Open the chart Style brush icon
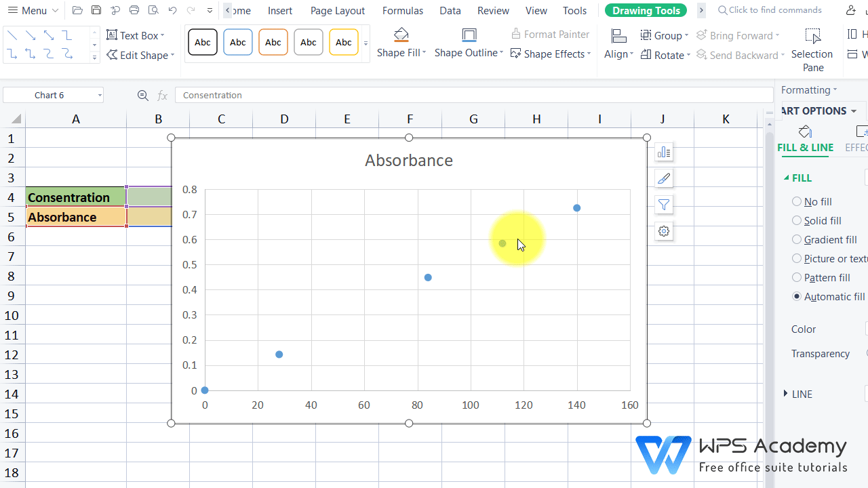Viewport: 868px width, 488px height. point(663,178)
